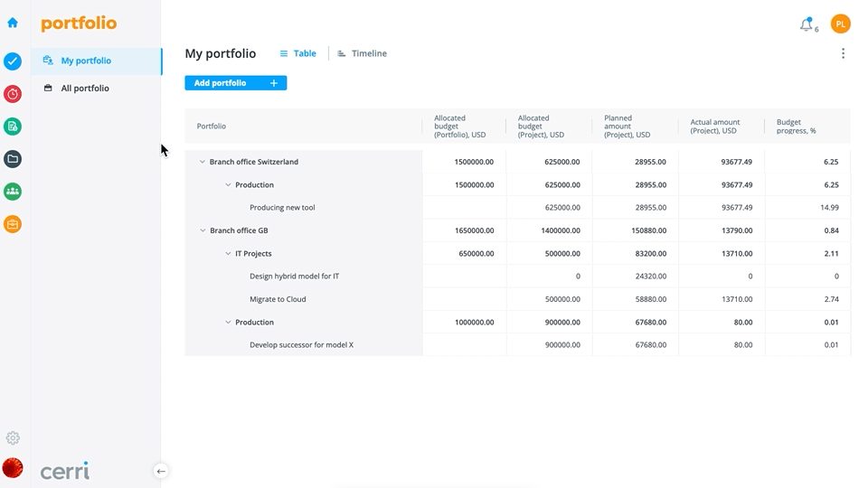
Task: Open the notifications bell
Action: click(807, 25)
